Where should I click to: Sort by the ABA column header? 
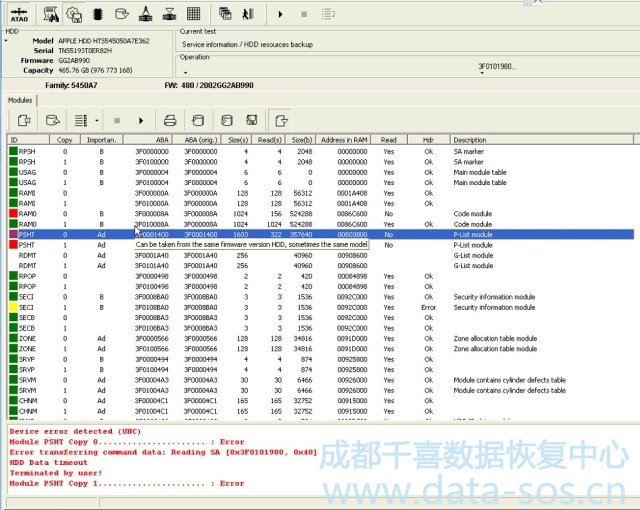click(148, 140)
